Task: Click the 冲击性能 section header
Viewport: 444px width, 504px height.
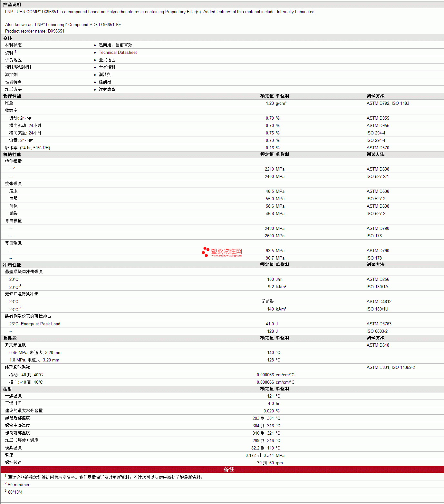Action: (x=12, y=265)
